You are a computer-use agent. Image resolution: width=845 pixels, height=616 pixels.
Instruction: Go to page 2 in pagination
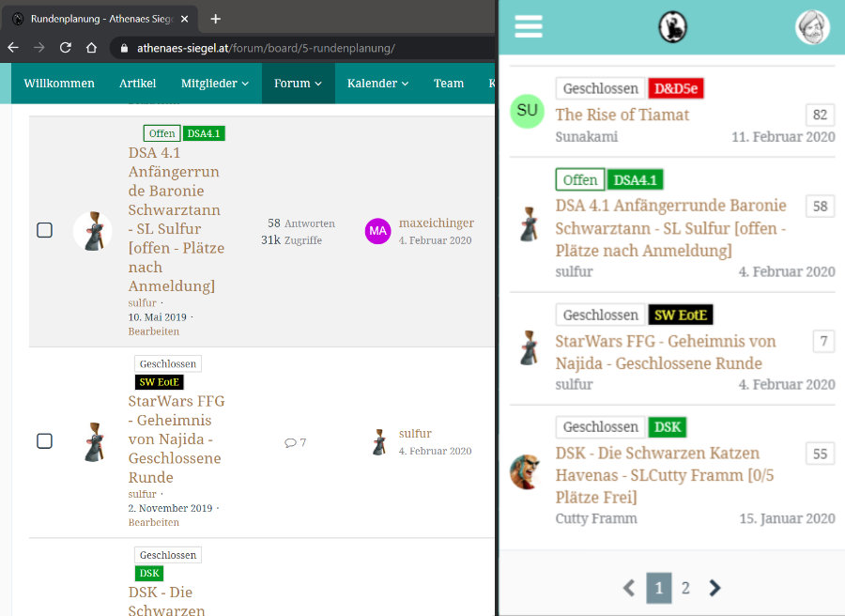(x=685, y=588)
